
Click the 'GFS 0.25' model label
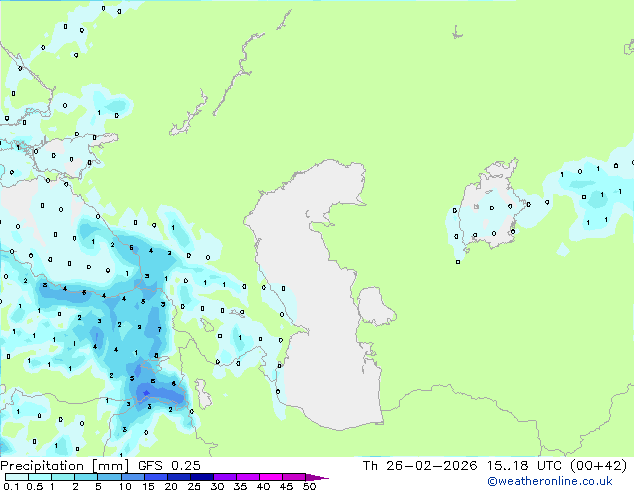click(169, 466)
